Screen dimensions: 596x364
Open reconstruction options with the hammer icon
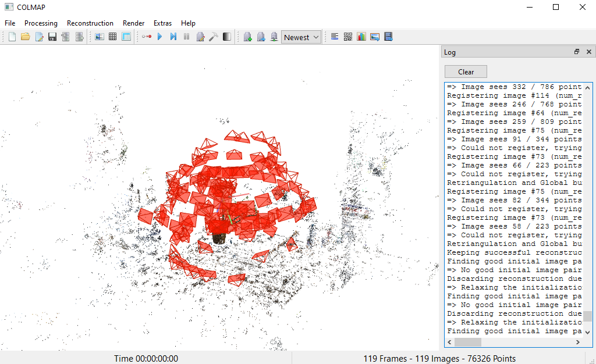[x=214, y=36]
